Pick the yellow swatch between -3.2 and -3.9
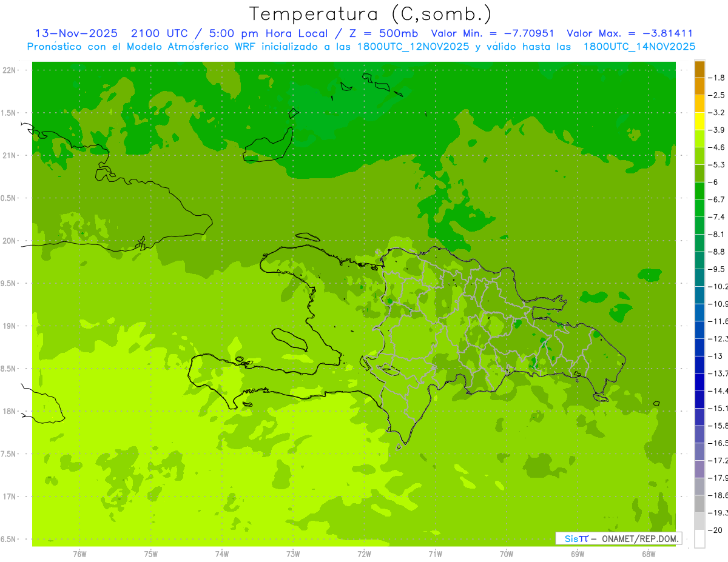Image resolution: width=728 pixels, height=562 pixels. coord(699,121)
